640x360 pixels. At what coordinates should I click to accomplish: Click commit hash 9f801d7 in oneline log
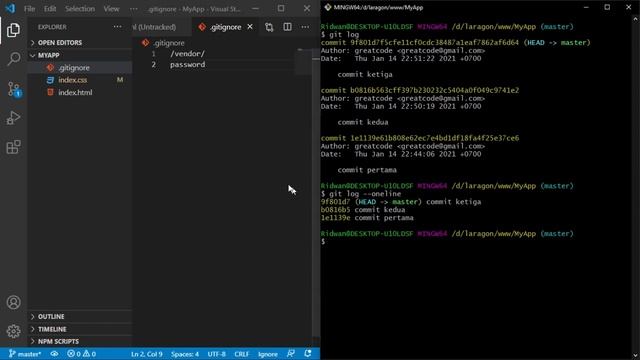click(335, 202)
